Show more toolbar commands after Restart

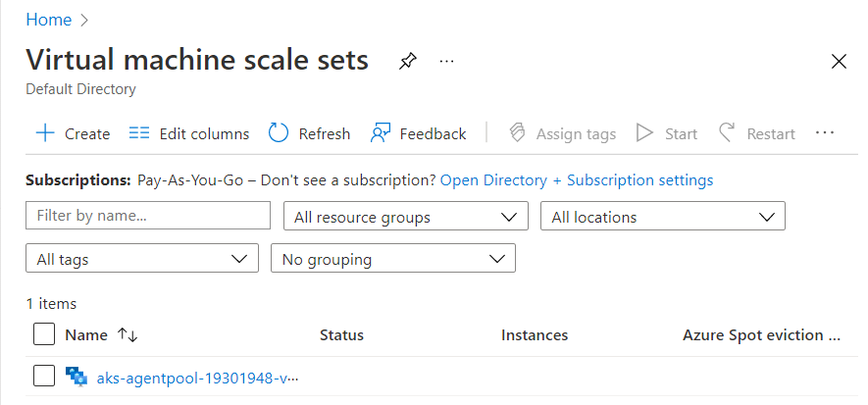click(x=824, y=133)
